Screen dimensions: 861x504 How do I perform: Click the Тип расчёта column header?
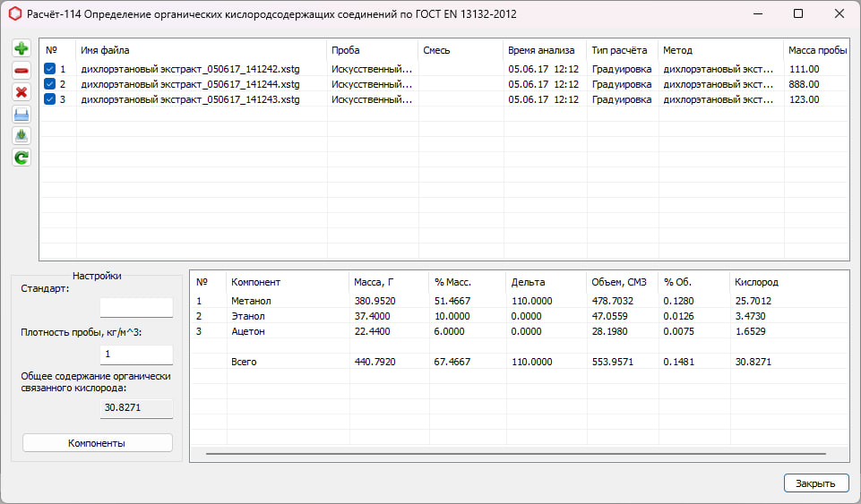[623, 50]
